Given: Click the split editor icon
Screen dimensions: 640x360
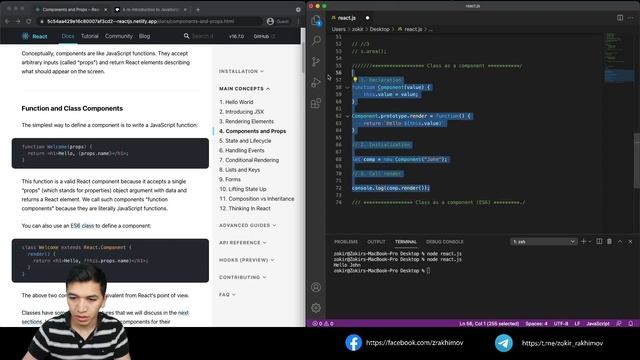Looking at the screenshot, I should [x=620, y=18].
